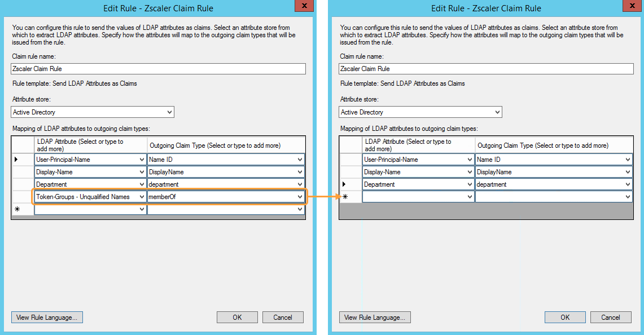644x335 pixels.
Task: Expand the Display-Name dropdown in right dialog
Action: pos(468,172)
